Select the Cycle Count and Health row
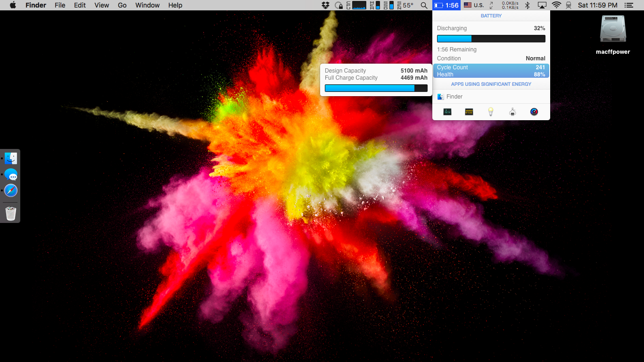This screenshot has width=644, height=362. point(491,71)
